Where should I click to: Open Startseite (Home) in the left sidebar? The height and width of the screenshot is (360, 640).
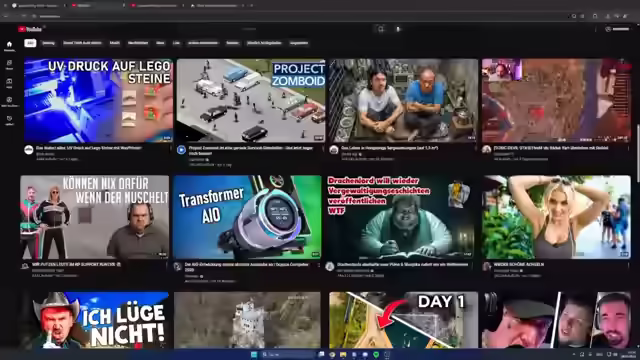(x=9, y=46)
